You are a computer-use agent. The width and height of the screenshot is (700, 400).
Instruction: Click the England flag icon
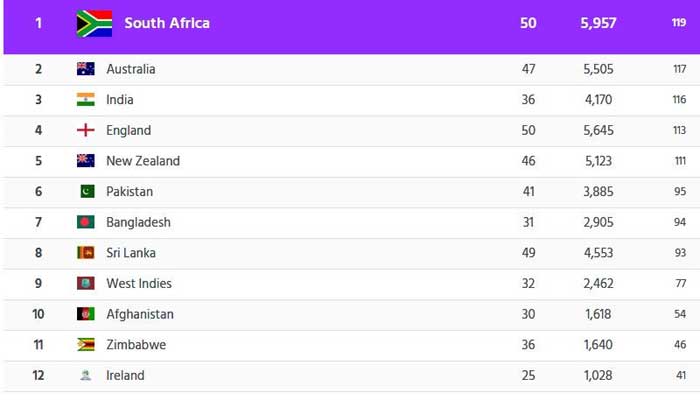(86, 130)
